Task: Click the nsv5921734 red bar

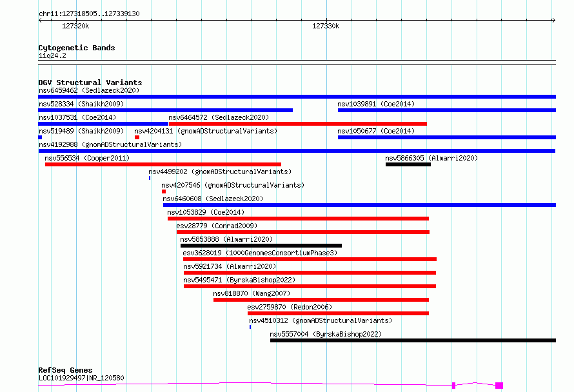Action: point(310,273)
